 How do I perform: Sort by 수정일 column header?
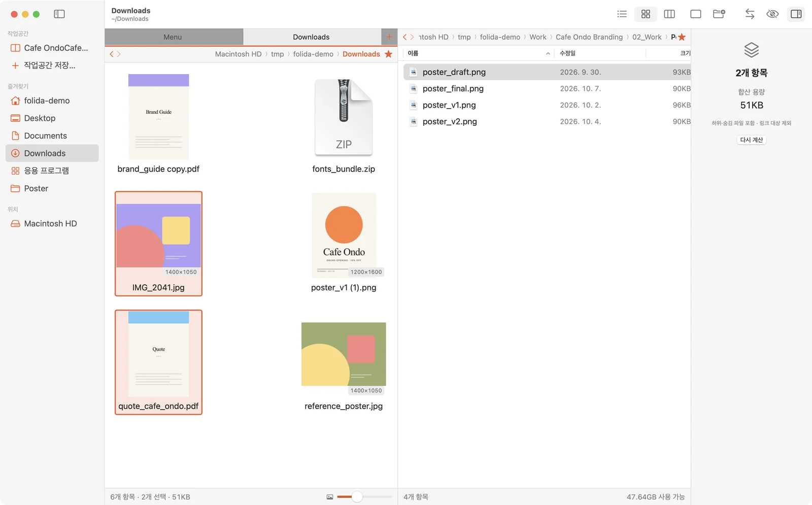pos(600,53)
